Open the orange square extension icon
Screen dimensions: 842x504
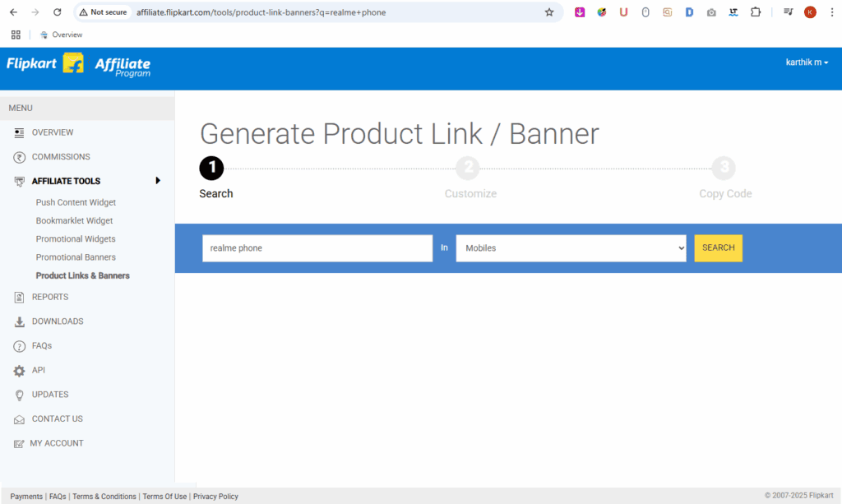(x=667, y=12)
